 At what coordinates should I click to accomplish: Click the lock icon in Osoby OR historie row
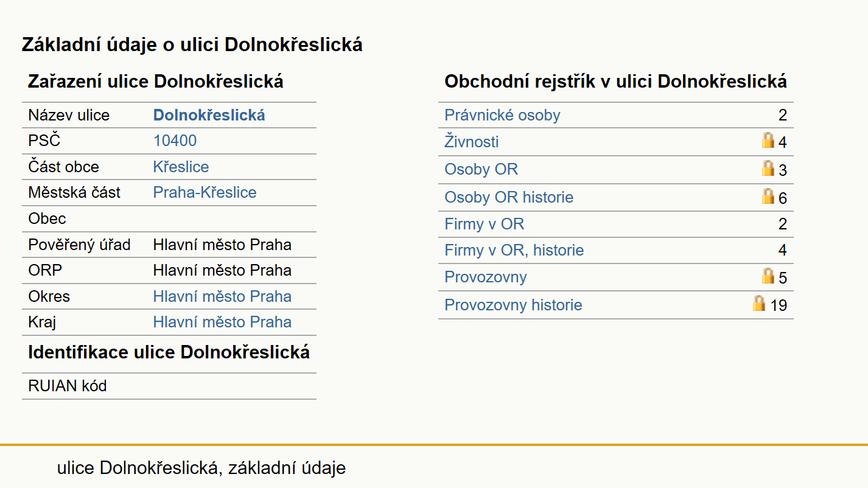click(x=768, y=196)
